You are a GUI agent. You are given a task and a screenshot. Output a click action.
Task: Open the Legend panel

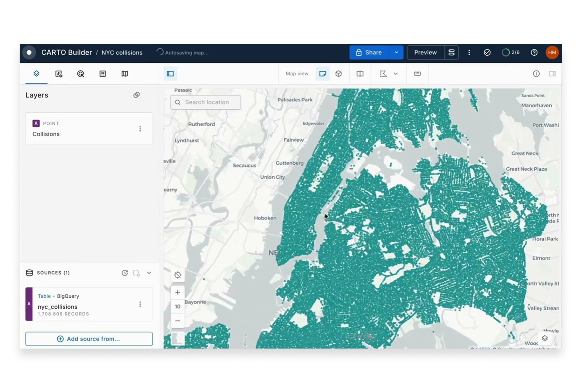(x=103, y=74)
